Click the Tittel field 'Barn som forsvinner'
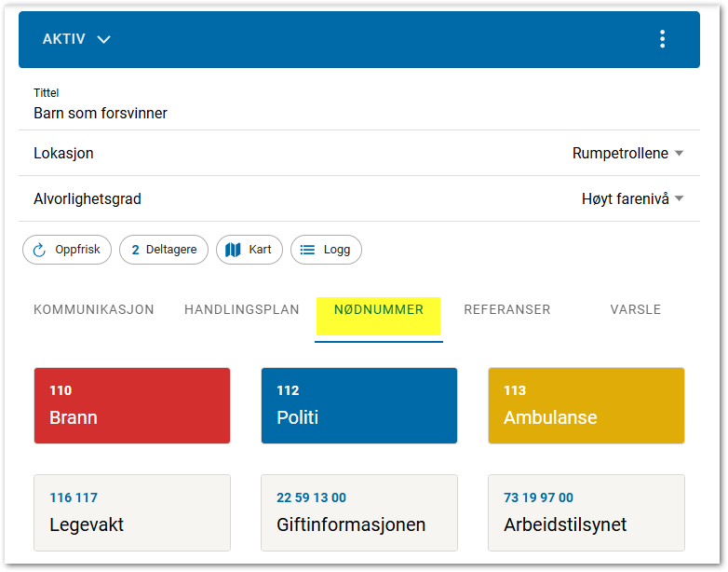Viewport: 728px width, 572px height. point(101,114)
